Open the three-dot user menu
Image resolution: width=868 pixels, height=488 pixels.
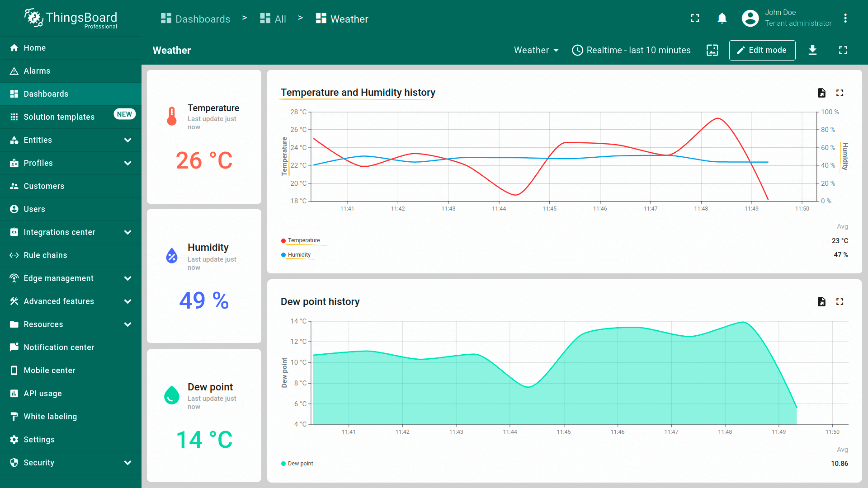click(845, 19)
